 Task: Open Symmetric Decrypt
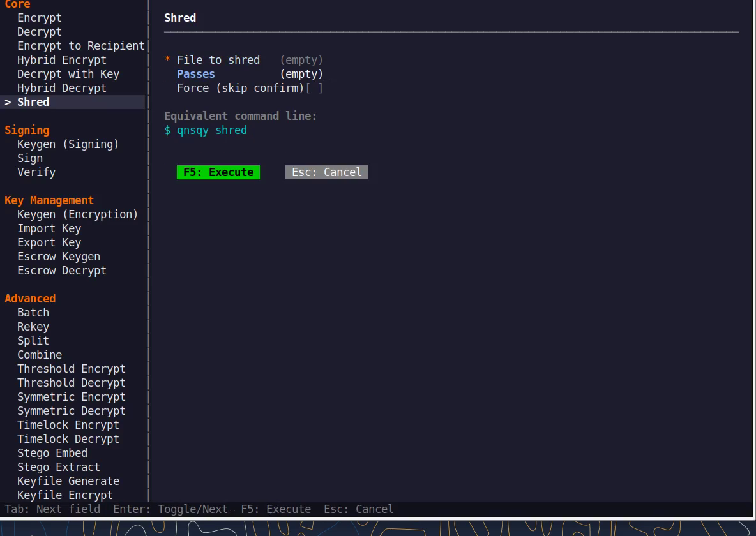(72, 410)
